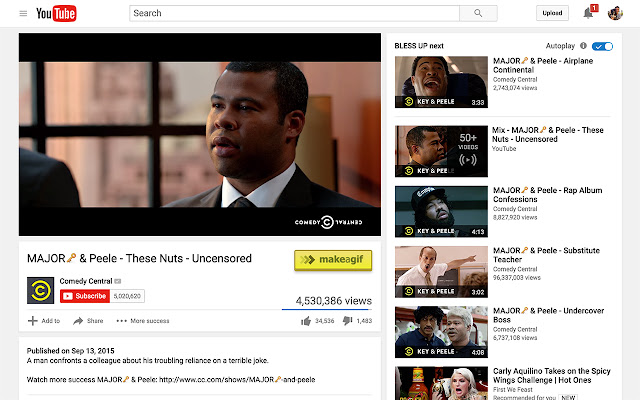Click the Published on Sep 13, 2015 text

pyautogui.click(x=70, y=351)
